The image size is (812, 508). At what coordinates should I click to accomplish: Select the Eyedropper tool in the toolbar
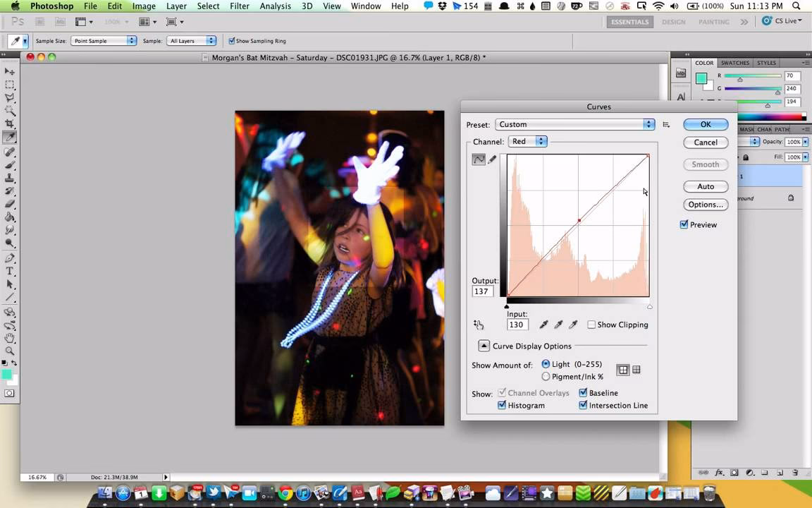[x=10, y=138]
